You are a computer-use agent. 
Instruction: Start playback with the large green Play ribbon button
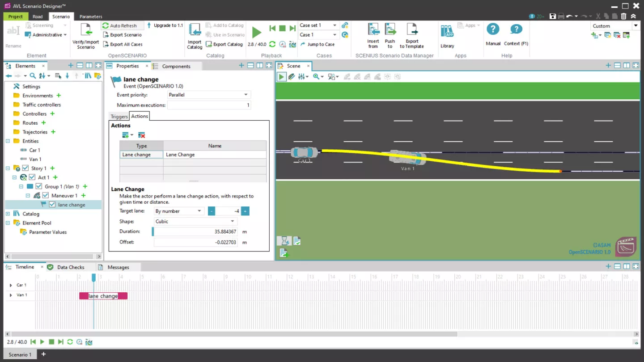(256, 32)
